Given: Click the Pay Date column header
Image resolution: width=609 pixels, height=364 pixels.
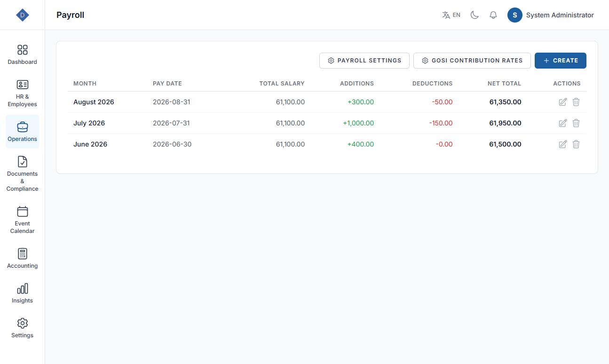Looking at the screenshot, I should tap(167, 84).
